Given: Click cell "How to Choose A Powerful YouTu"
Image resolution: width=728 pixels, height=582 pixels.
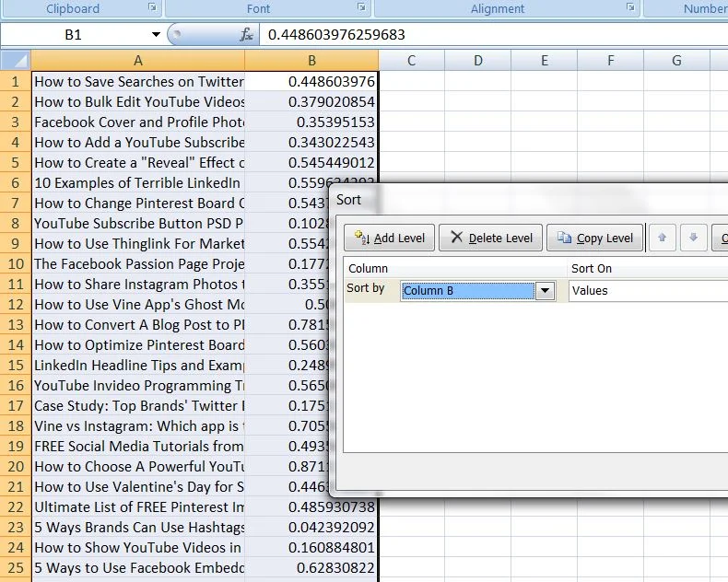Looking at the screenshot, I should tap(138, 467).
